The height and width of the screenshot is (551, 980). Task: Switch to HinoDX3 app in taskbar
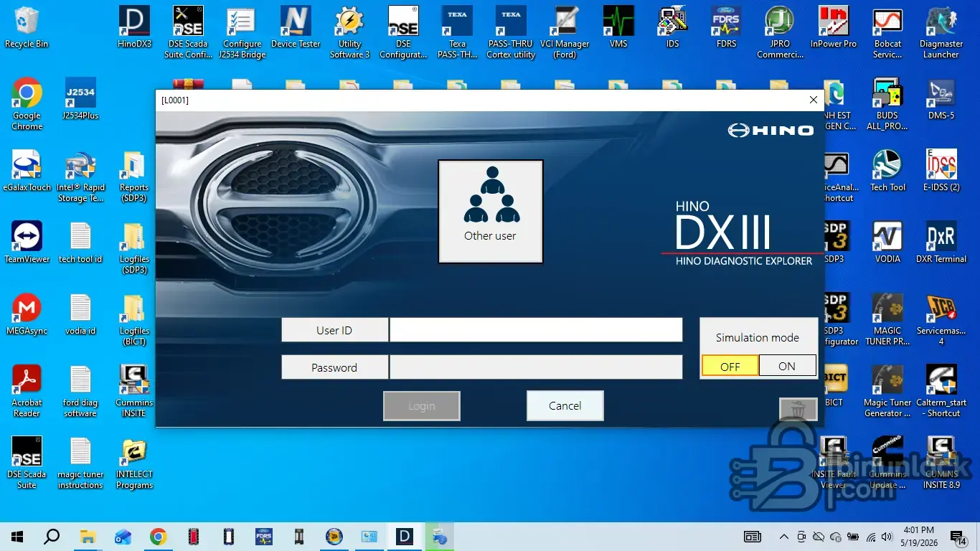pyautogui.click(x=404, y=537)
